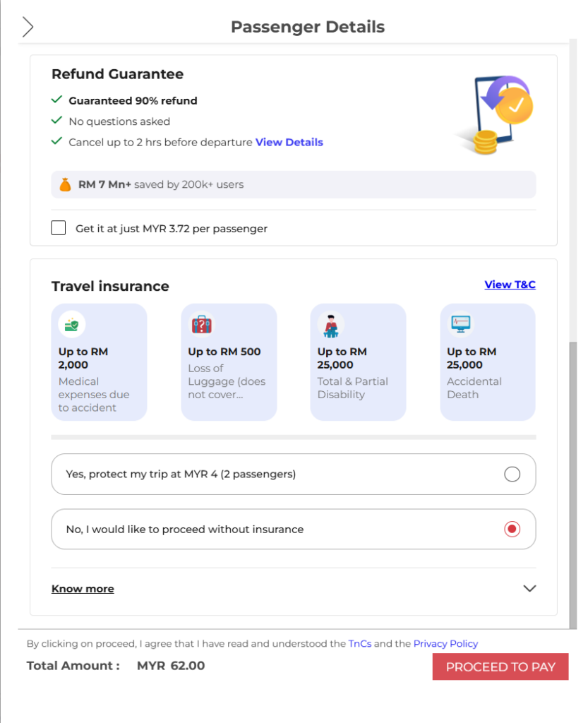Image resolution: width=588 pixels, height=723 pixels.
Task: Click the accidental death monitor icon
Action: [x=461, y=323]
